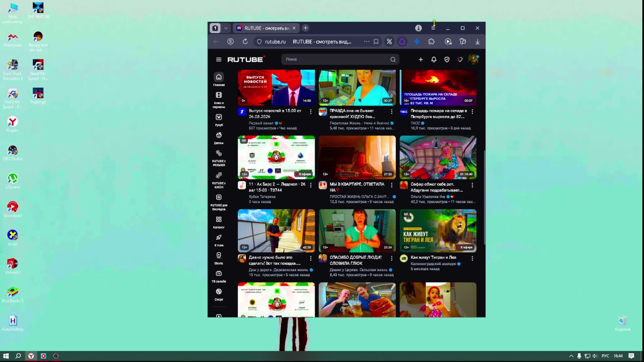Bookmark the current page
This screenshot has height=362, width=644.
tap(376, 42)
